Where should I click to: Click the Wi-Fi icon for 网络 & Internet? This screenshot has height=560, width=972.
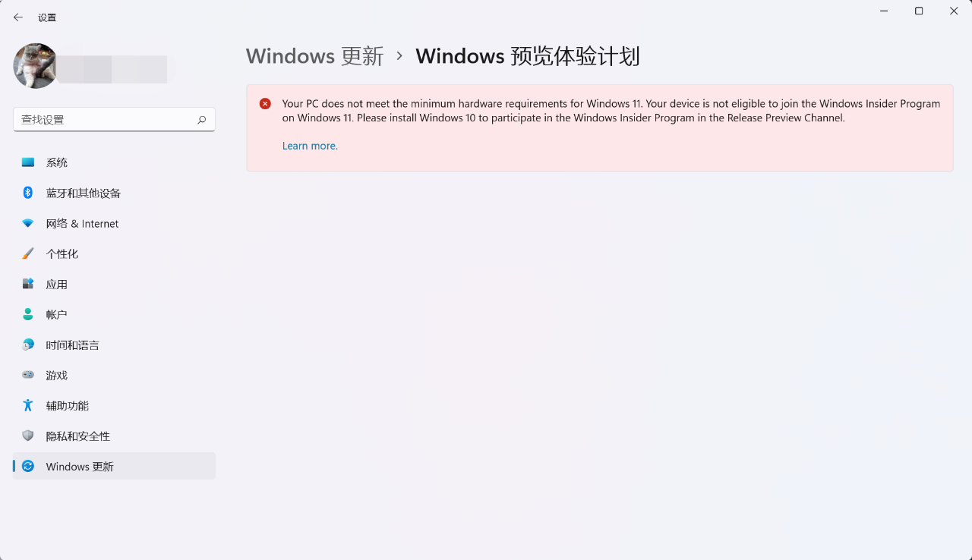28,223
